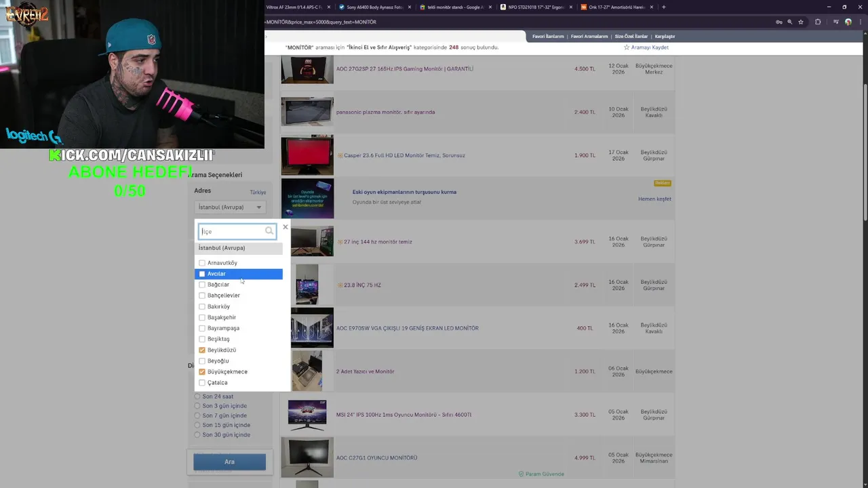Click the star icon beside Aramayı Kaydet
The image size is (868, 488).
tap(627, 47)
